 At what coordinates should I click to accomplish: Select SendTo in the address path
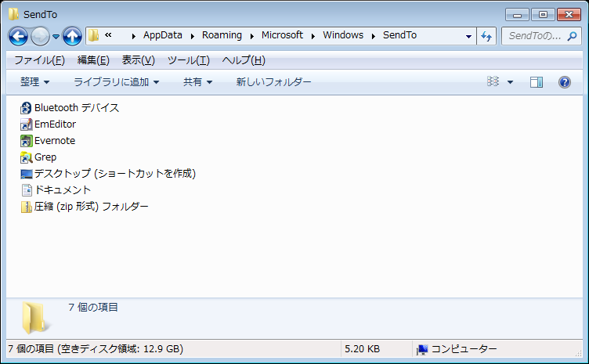pos(399,35)
